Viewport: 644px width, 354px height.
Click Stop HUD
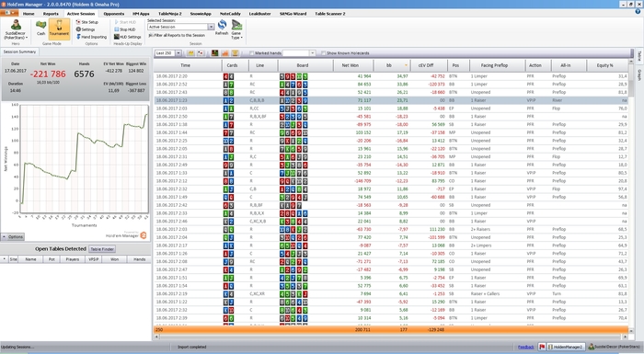pyautogui.click(x=124, y=29)
